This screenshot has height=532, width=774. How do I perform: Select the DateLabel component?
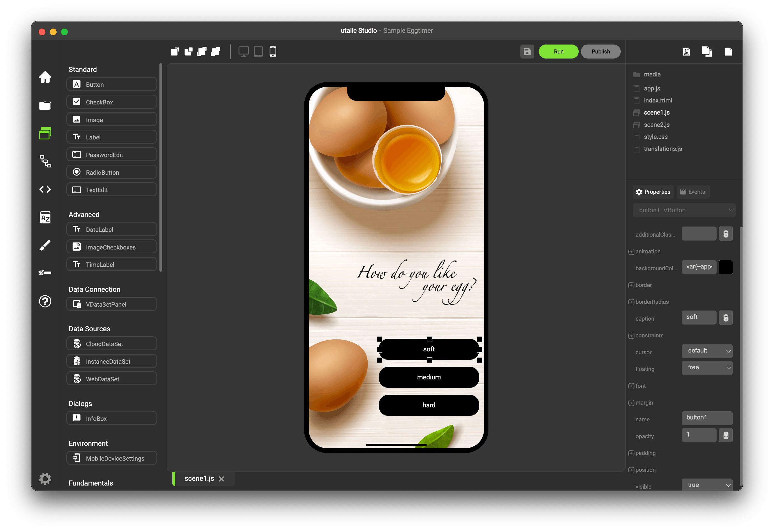click(112, 229)
